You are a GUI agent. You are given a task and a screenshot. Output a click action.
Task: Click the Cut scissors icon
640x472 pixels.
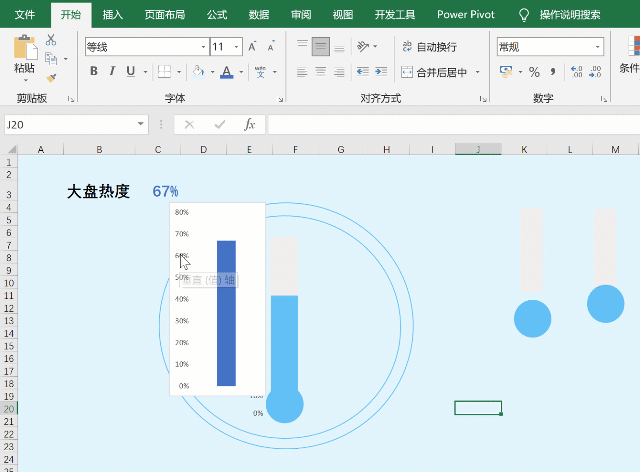tap(51, 40)
